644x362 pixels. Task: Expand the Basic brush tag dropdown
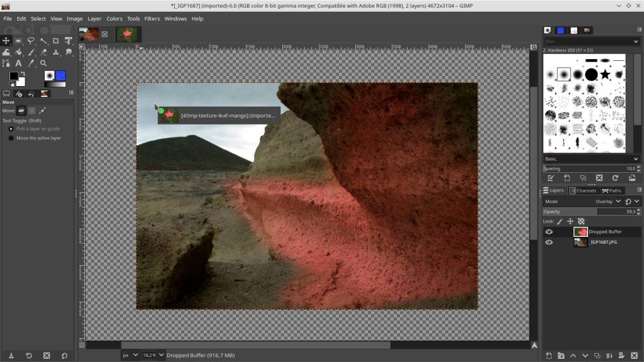click(591, 159)
